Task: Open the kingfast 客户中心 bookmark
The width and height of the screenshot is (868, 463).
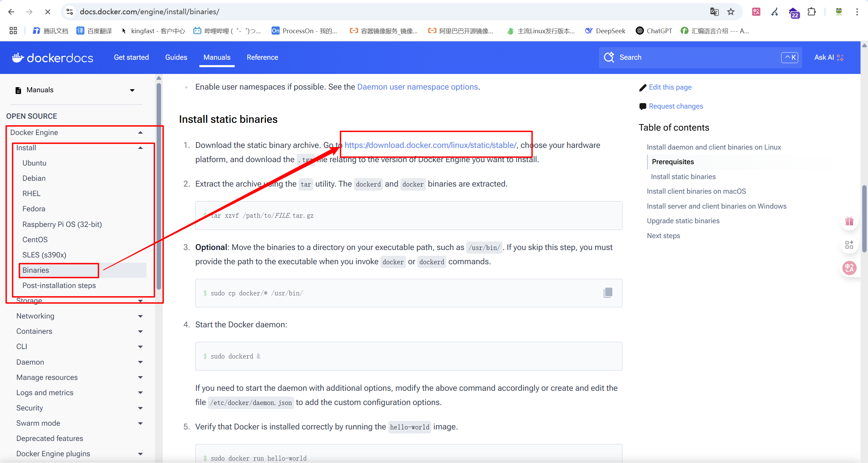Action: 153,31
